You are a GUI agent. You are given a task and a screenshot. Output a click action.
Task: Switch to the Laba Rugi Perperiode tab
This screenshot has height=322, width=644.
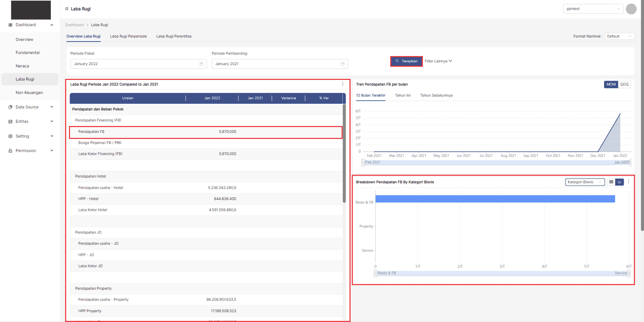point(128,36)
